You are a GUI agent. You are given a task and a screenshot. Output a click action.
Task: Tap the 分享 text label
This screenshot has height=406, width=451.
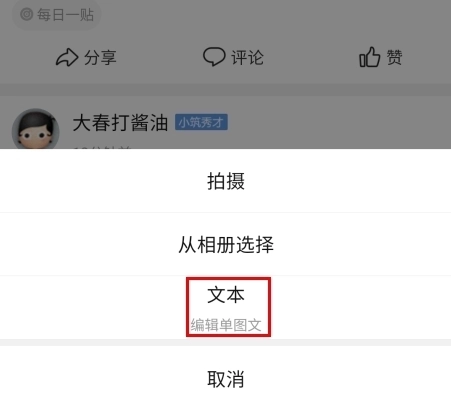(100, 57)
